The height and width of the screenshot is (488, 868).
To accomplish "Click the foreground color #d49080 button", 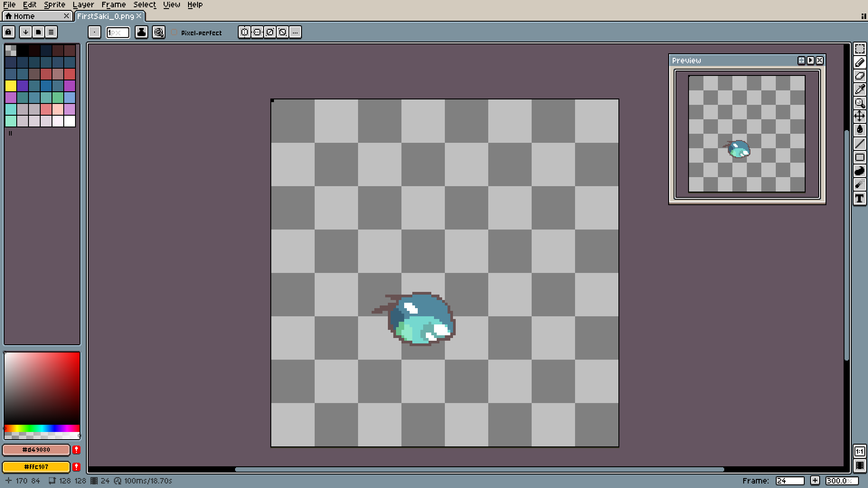I will point(37,450).
